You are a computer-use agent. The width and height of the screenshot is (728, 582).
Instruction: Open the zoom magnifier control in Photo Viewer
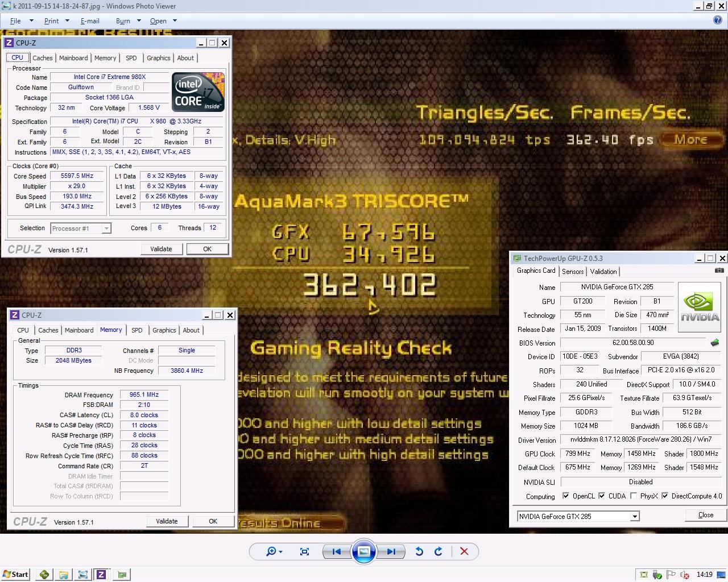pos(271,551)
